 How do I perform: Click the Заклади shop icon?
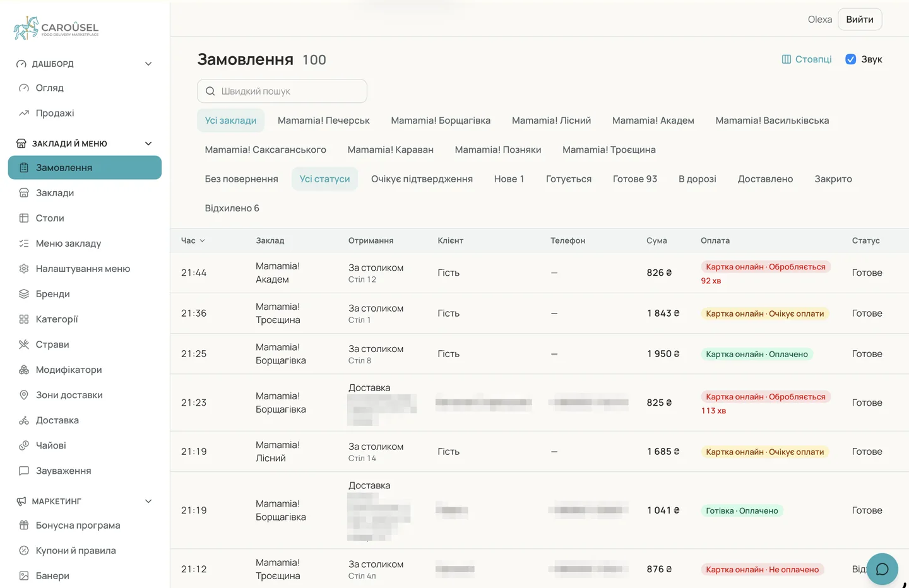pos(24,193)
